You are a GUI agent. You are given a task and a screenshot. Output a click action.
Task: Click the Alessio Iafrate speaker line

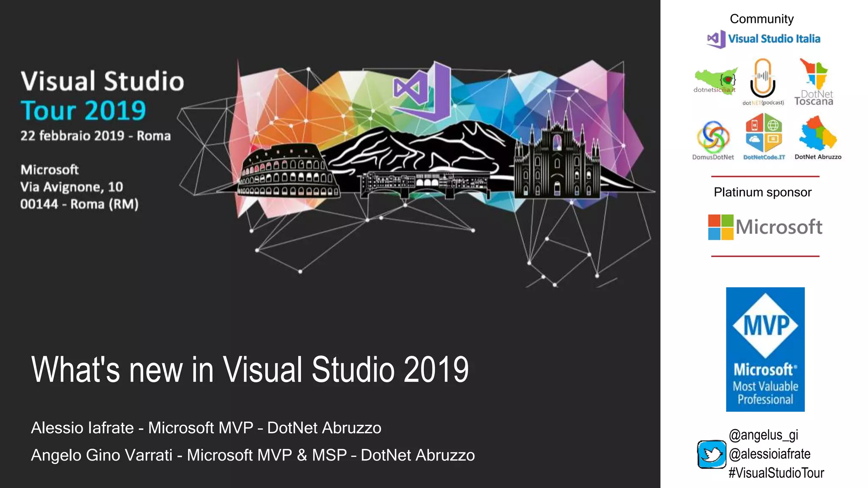pyautogui.click(x=206, y=428)
